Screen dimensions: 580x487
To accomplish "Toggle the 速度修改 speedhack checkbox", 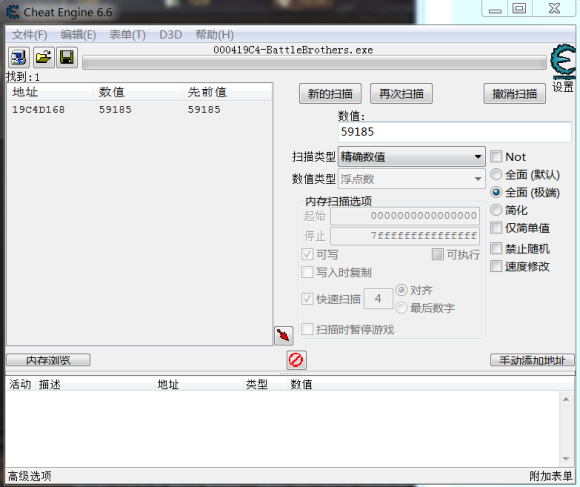I will [496, 266].
